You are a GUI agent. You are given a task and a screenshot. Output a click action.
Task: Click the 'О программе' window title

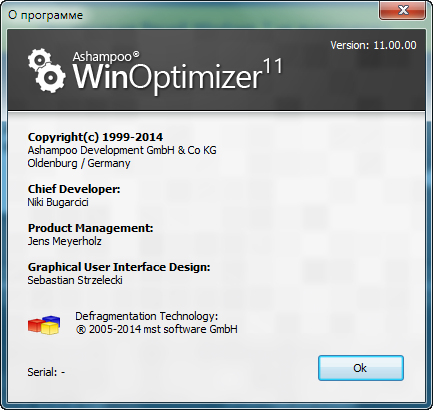[x=45, y=15]
